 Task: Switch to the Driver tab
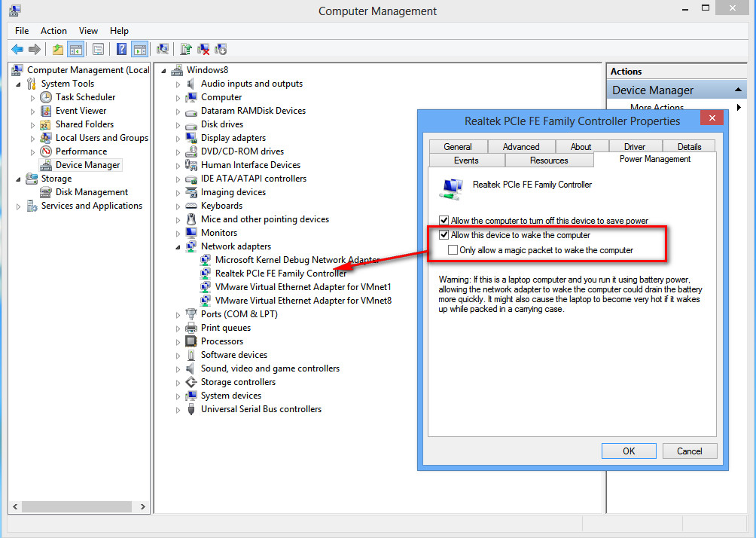click(635, 147)
